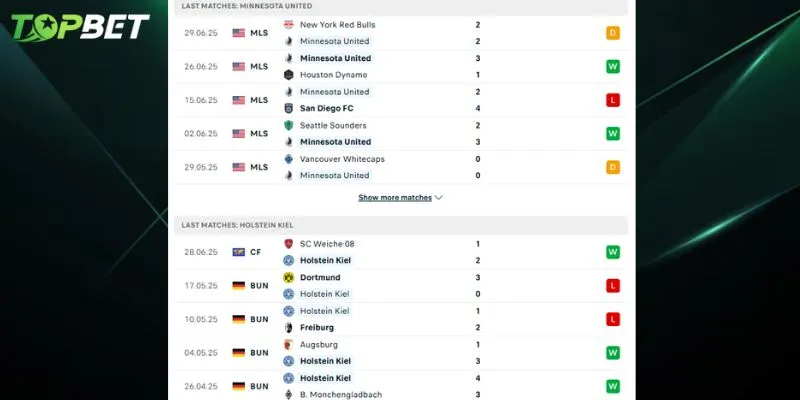The width and height of the screenshot is (800, 400).
Task: Click the green W badge for Houston Dynamo match
Action: point(613,66)
